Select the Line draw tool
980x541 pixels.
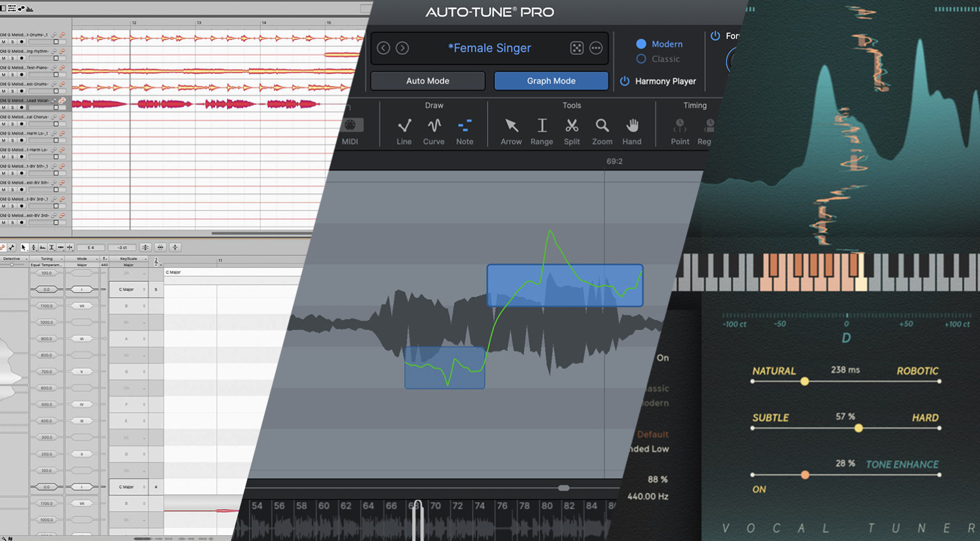[404, 126]
